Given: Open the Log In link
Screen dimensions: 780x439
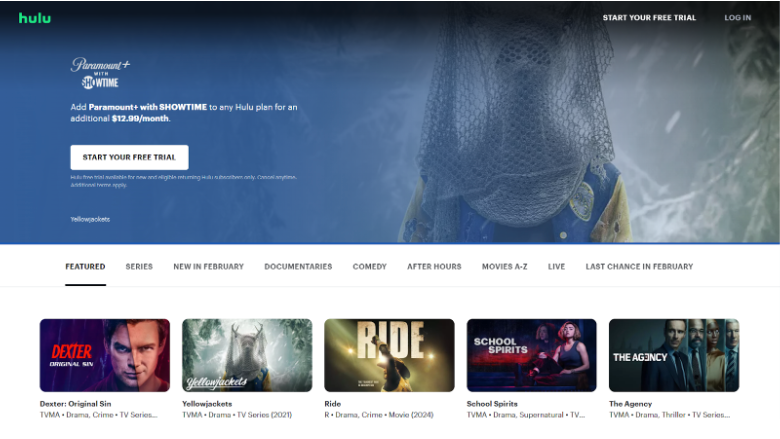Looking at the screenshot, I should pyautogui.click(x=737, y=17).
